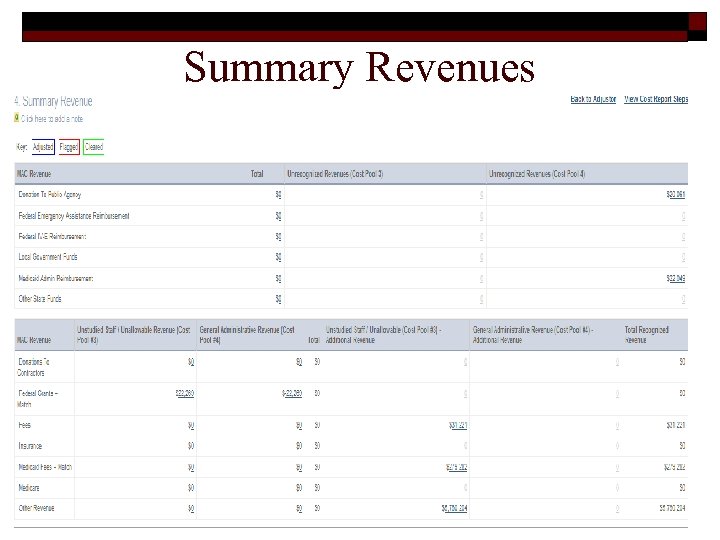The height and width of the screenshot is (540, 720).
Task: Click Fees row Unstudied Staff Cost Pool #3 $0
Action: coord(191,426)
